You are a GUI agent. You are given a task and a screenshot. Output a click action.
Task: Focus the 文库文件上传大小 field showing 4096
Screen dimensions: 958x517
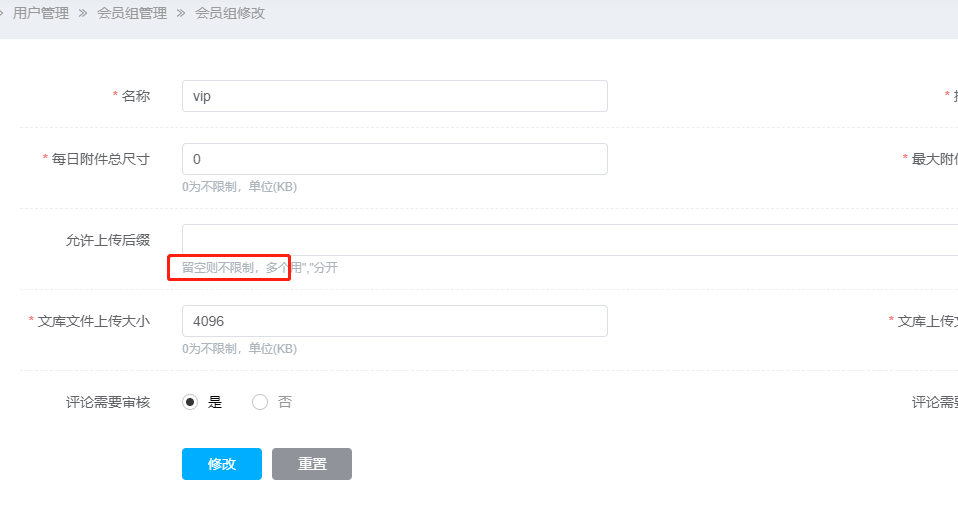pyautogui.click(x=394, y=321)
